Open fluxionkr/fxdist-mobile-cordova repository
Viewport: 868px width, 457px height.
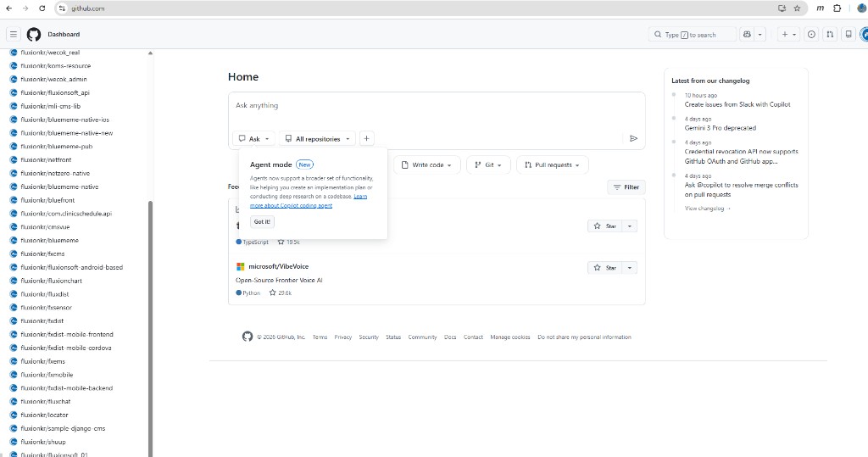pyautogui.click(x=66, y=348)
